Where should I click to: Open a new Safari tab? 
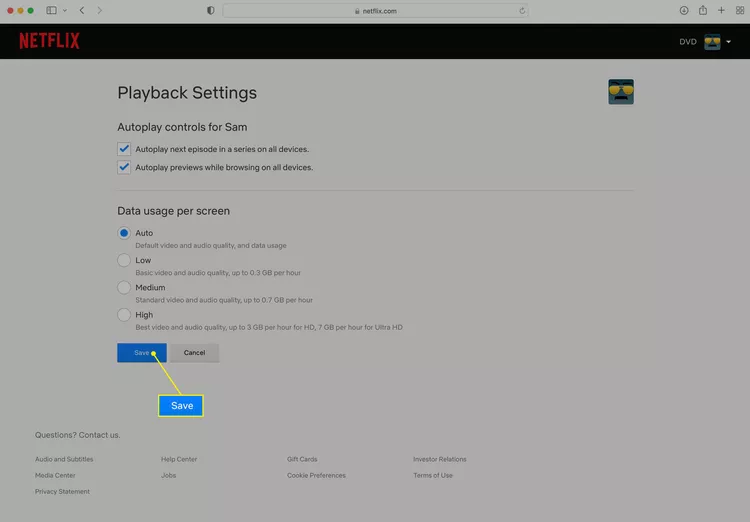tap(721, 10)
